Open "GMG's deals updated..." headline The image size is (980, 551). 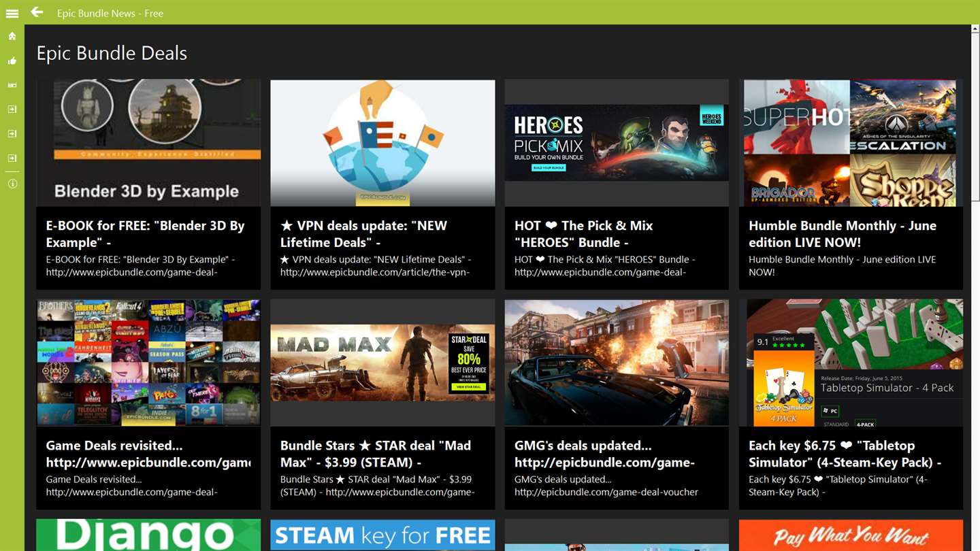(604, 454)
